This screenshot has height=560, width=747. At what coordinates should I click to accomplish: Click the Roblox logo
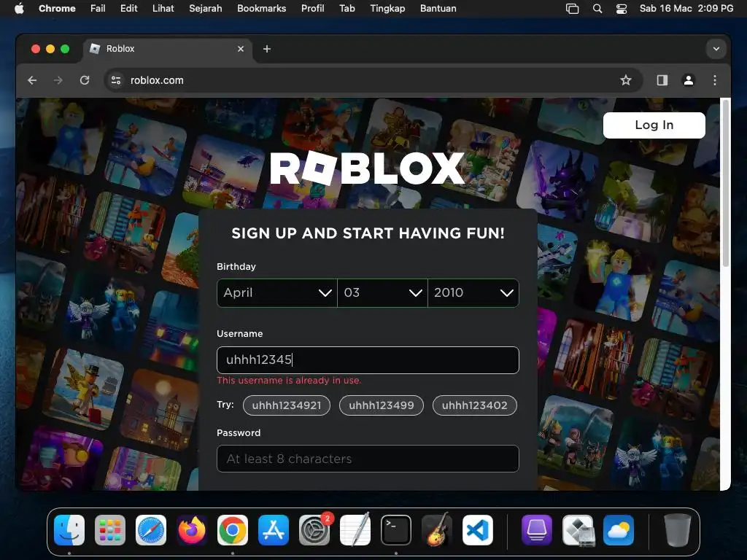tap(368, 168)
